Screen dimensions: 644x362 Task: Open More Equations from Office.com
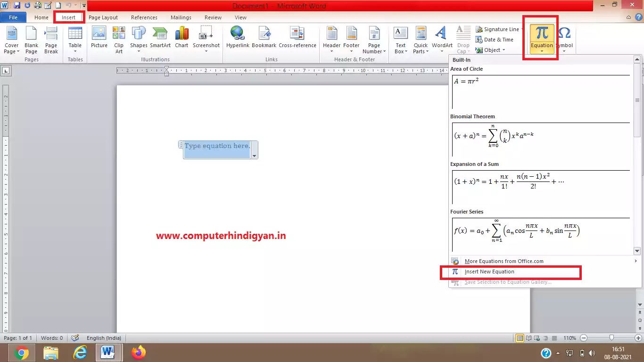[545, 261]
